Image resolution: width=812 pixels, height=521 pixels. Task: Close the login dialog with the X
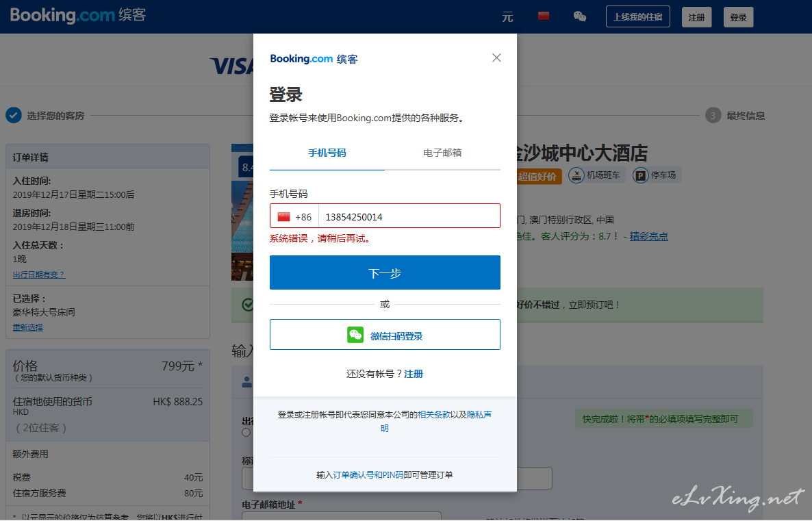pyautogui.click(x=496, y=58)
